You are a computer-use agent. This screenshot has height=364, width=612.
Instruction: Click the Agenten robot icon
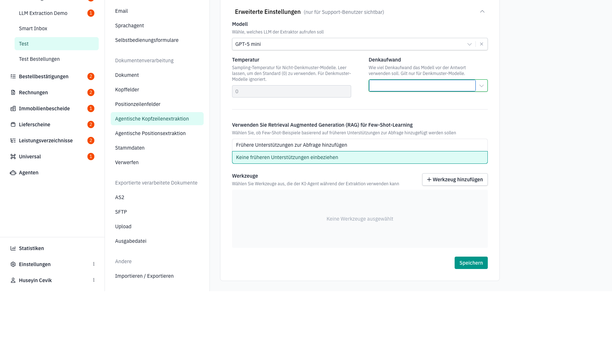pos(13,173)
